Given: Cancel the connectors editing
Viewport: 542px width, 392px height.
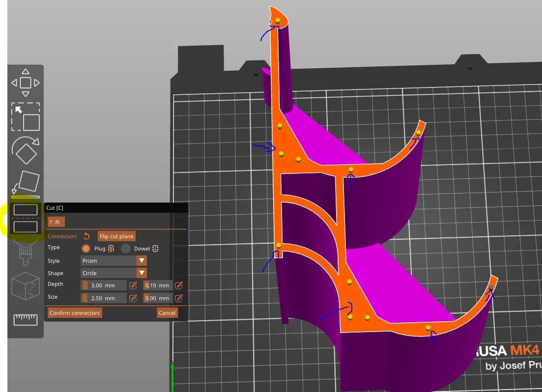Looking at the screenshot, I should [167, 313].
